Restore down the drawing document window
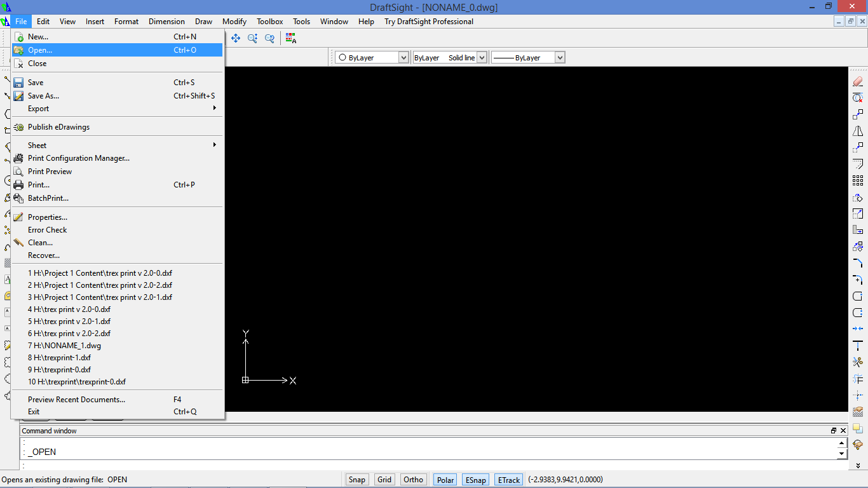The height and width of the screenshot is (488, 868). tap(850, 22)
